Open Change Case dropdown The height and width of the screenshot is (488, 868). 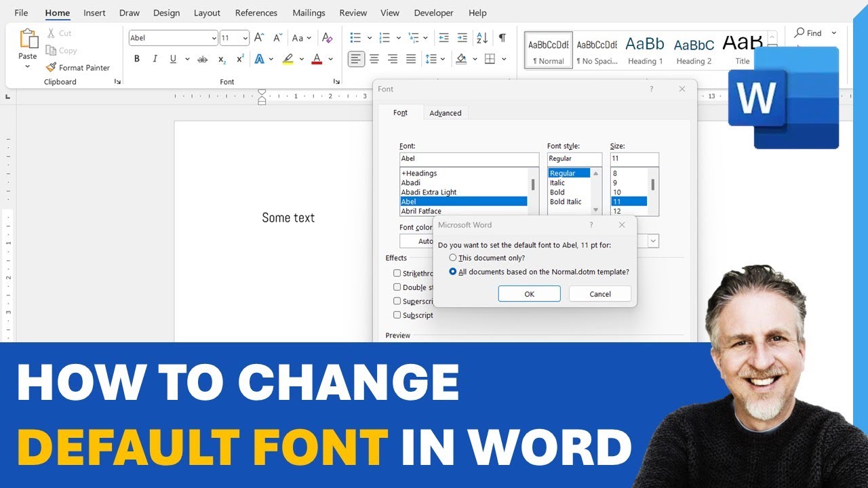point(302,38)
